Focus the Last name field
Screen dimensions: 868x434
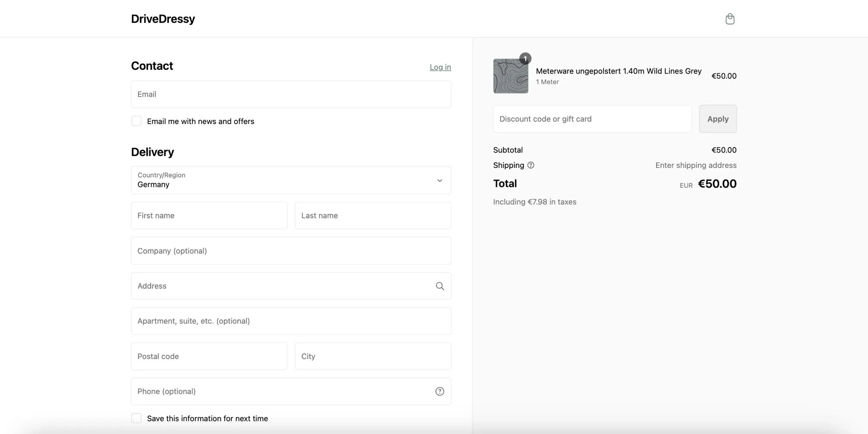373,216
